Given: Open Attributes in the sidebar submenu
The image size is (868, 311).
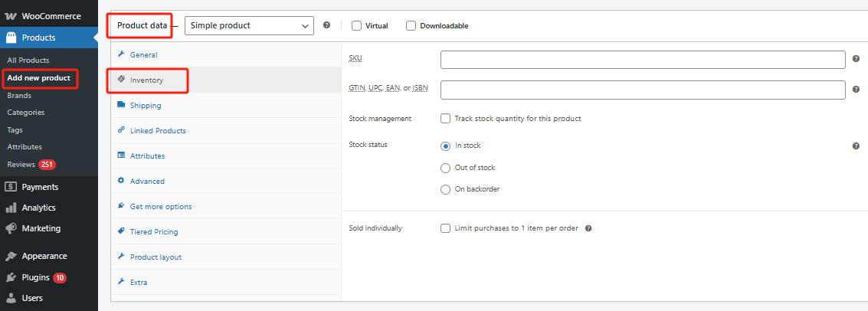Looking at the screenshot, I should pyautogui.click(x=25, y=146).
